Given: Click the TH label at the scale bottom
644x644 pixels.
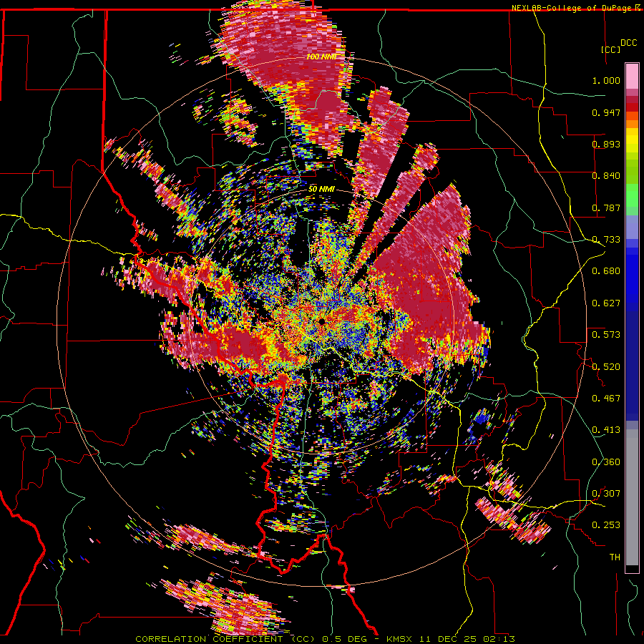Looking at the screenshot, I should click(x=615, y=557).
